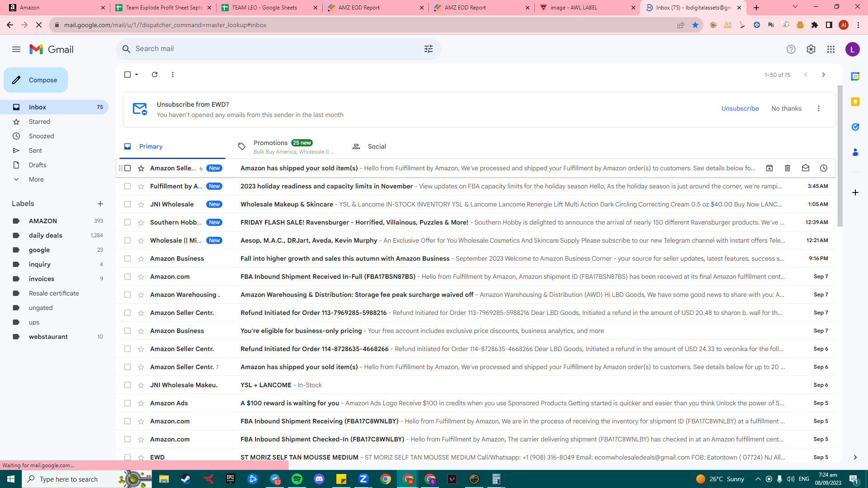
Task: Stop loading the page
Action: (x=39, y=25)
